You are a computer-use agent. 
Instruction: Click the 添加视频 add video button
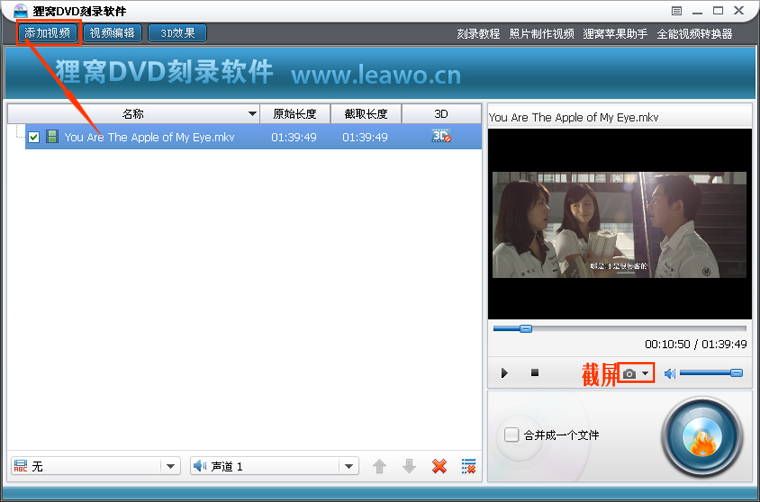coord(48,33)
